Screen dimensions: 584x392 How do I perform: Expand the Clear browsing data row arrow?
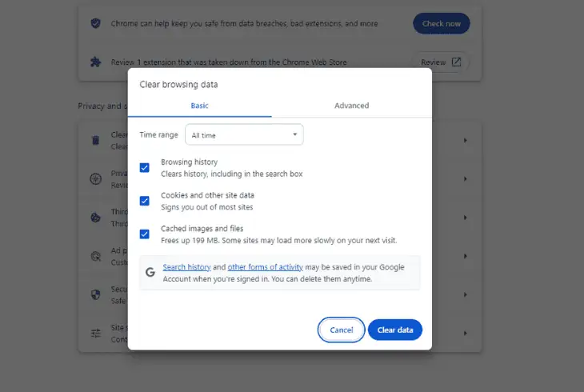(x=465, y=141)
